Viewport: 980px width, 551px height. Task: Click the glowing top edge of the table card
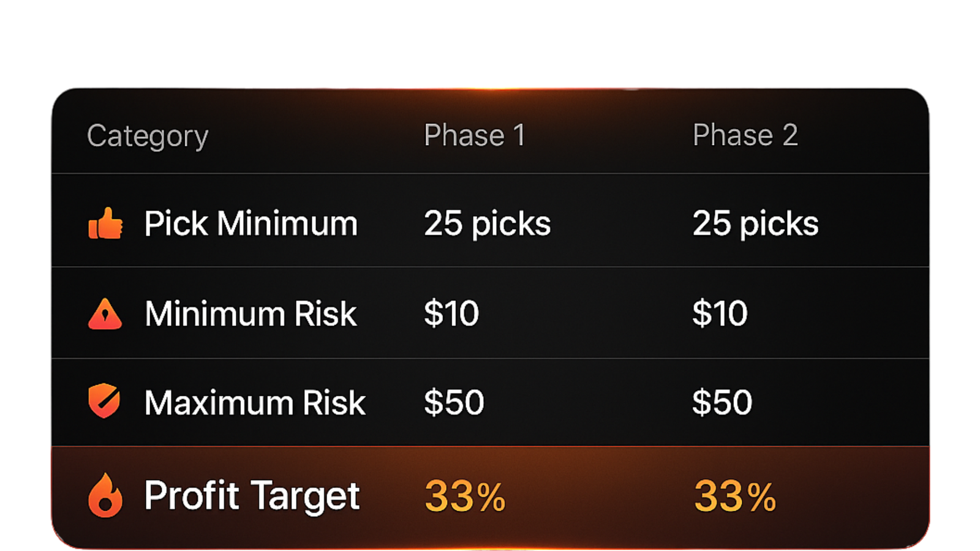tap(490, 89)
